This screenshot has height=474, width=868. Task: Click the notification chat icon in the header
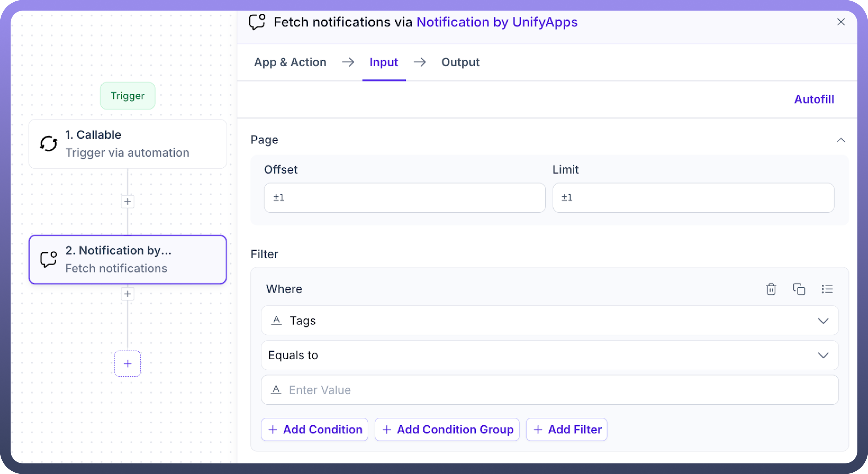(x=257, y=22)
